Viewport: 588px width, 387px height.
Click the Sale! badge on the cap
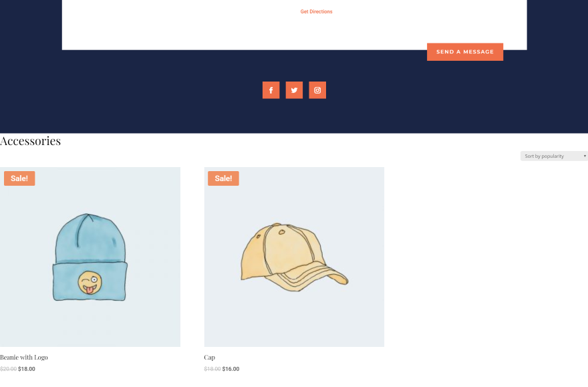(223, 178)
